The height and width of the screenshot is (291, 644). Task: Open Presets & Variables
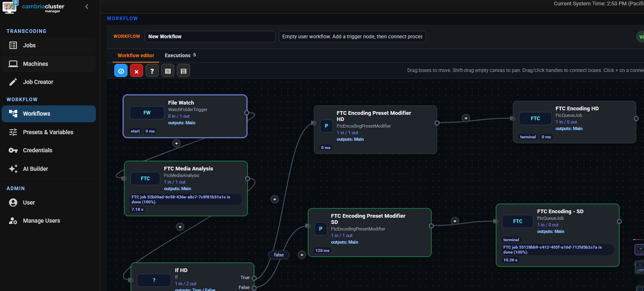click(49, 132)
